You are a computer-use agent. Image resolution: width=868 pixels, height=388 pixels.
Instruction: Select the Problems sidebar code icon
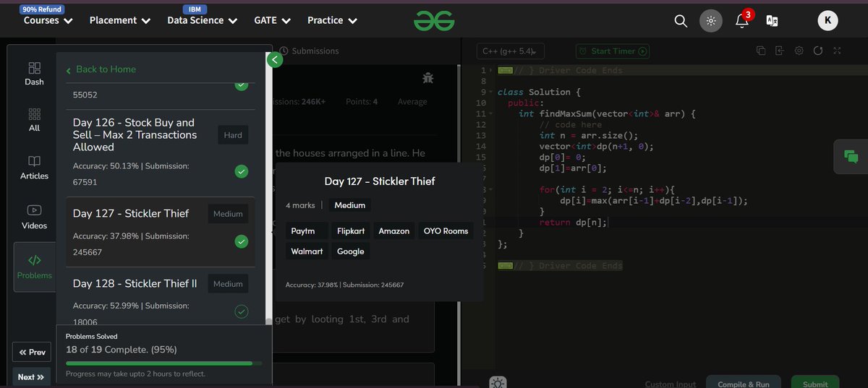point(34,267)
